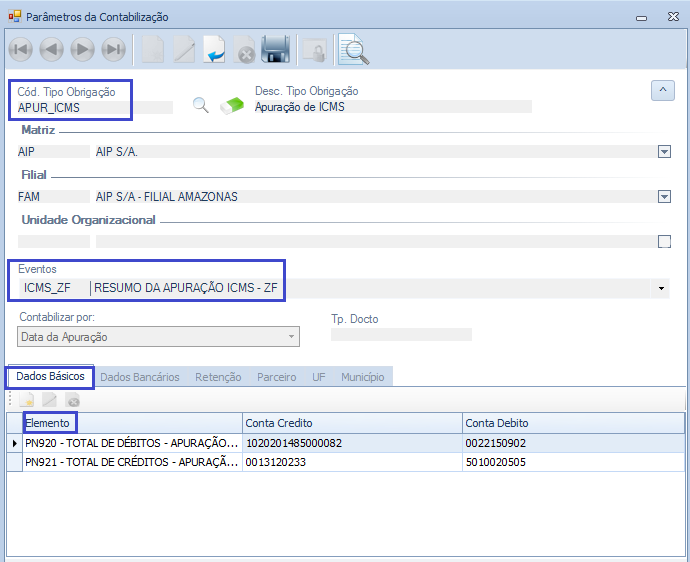This screenshot has height=562, width=690.
Task: Click the padlock icon in toolbar
Action: pyautogui.click(x=315, y=50)
